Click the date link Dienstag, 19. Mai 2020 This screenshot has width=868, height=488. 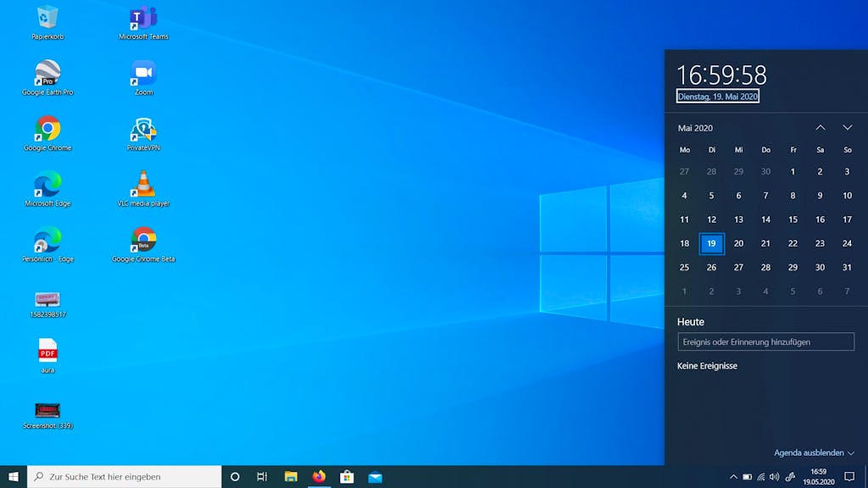pos(717,97)
